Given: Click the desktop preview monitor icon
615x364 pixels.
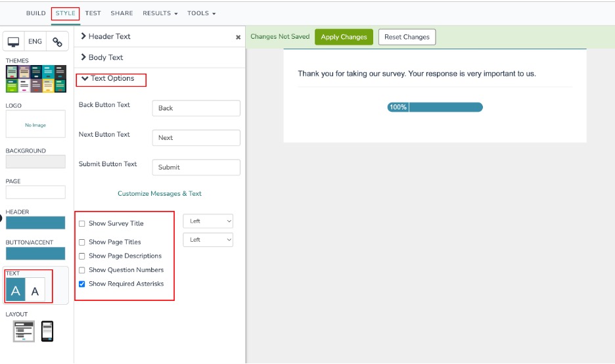Looking at the screenshot, I should tap(13, 41).
